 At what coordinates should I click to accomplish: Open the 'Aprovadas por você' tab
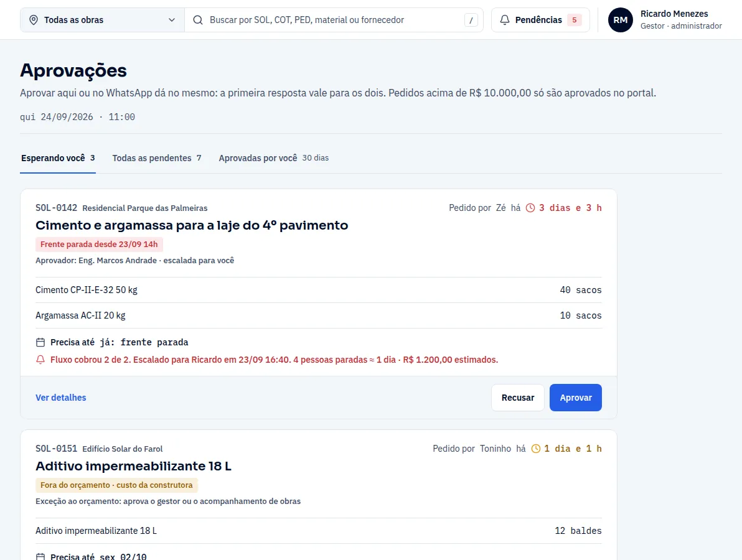[273, 158]
